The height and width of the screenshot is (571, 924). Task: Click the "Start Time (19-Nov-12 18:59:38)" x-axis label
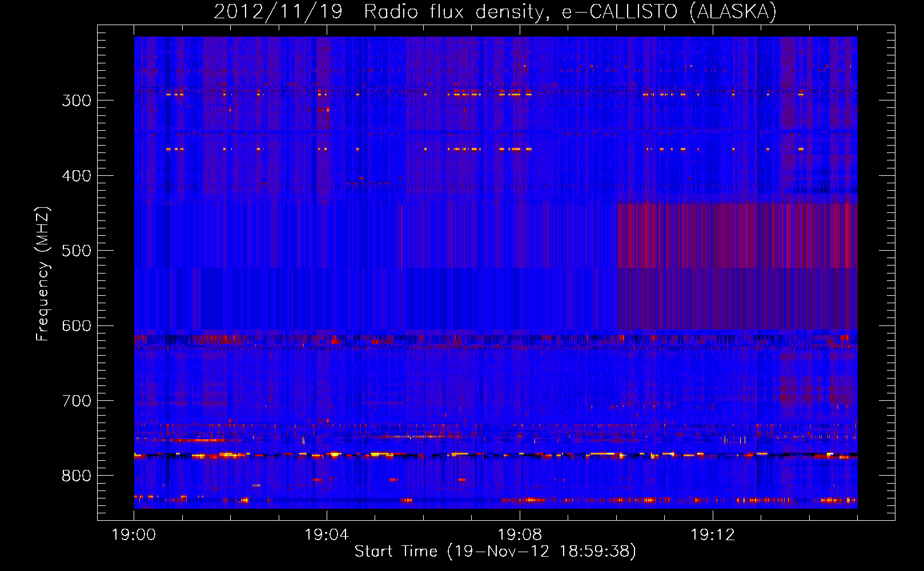point(495,552)
